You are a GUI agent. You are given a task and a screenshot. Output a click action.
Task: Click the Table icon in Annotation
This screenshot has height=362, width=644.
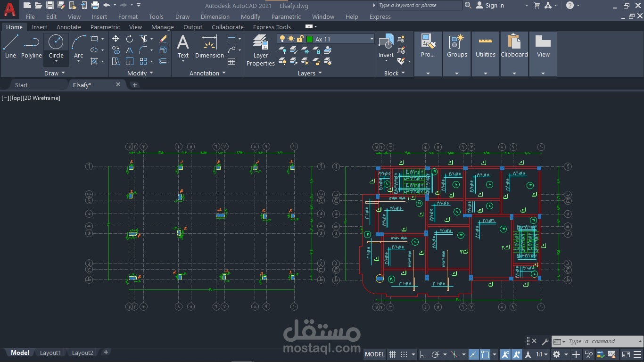231,61
